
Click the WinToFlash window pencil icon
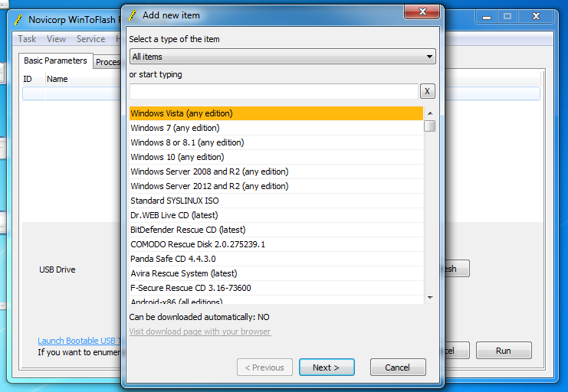coord(18,20)
